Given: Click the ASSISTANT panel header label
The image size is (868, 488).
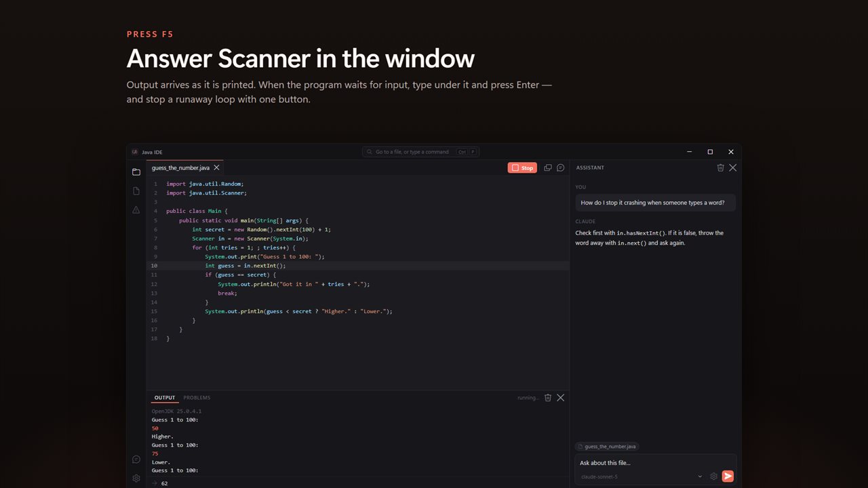Looking at the screenshot, I should coord(590,167).
